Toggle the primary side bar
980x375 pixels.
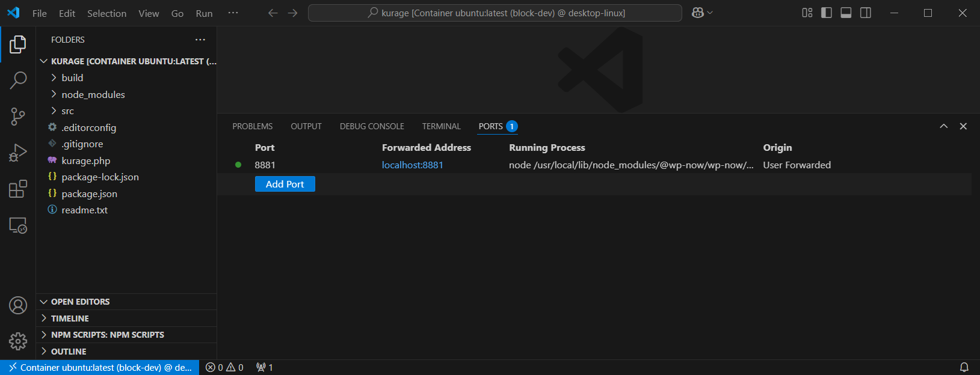827,13
